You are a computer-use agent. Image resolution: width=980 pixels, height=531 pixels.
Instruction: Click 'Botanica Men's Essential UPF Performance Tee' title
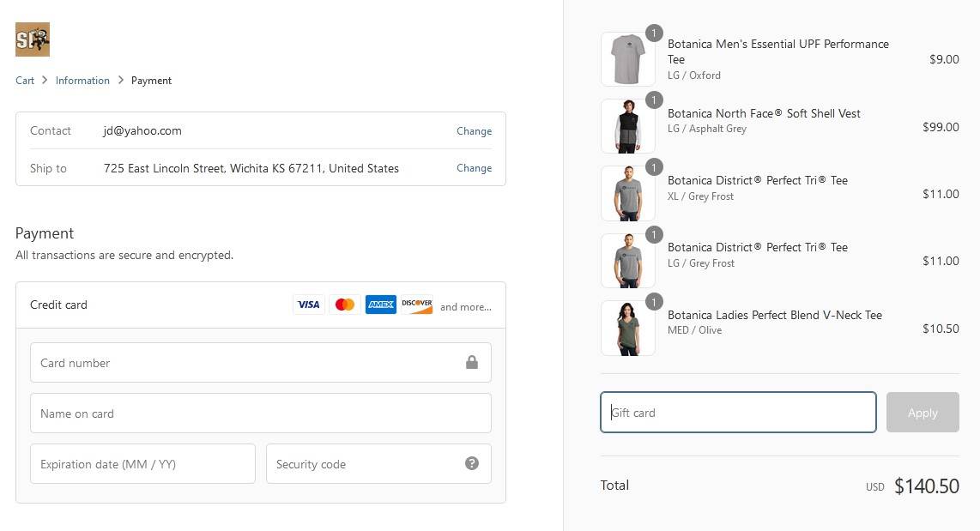point(778,51)
